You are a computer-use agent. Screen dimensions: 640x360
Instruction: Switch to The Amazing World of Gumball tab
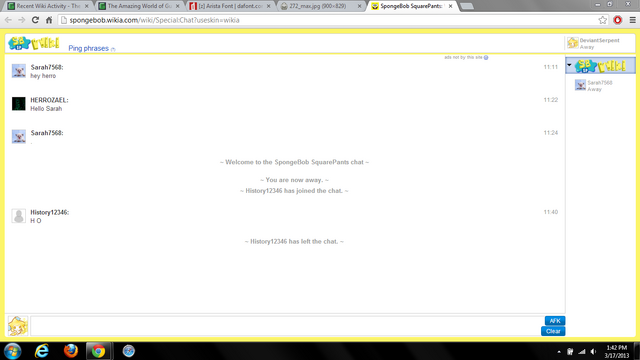(139, 6)
